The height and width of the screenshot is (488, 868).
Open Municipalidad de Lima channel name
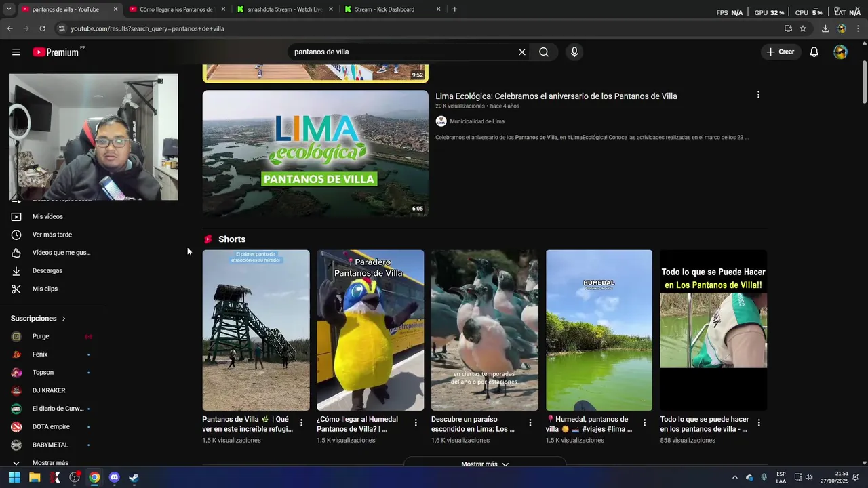point(477,121)
